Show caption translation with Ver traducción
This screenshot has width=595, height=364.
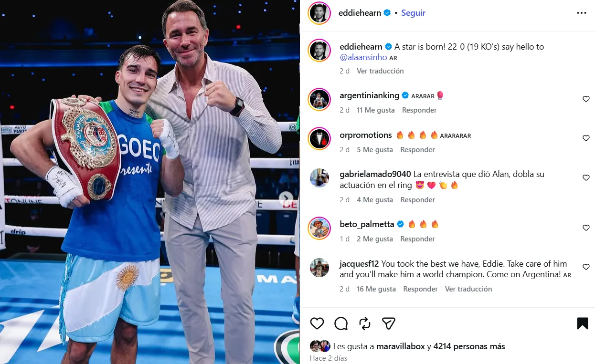click(x=380, y=71)
